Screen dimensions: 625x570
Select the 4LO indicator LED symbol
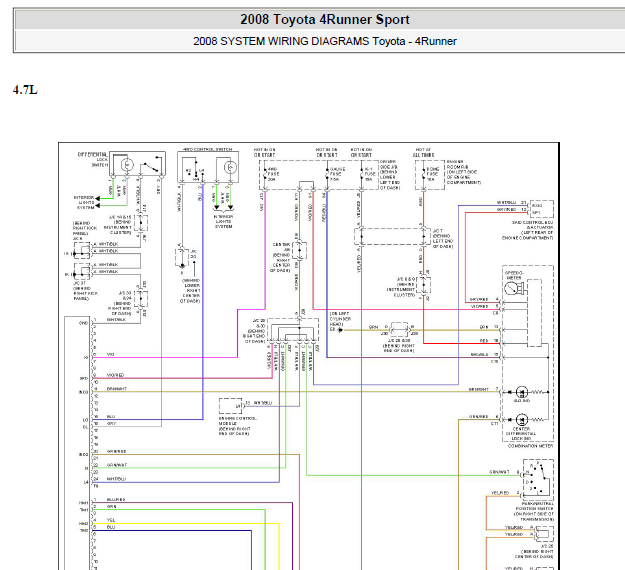522,392
